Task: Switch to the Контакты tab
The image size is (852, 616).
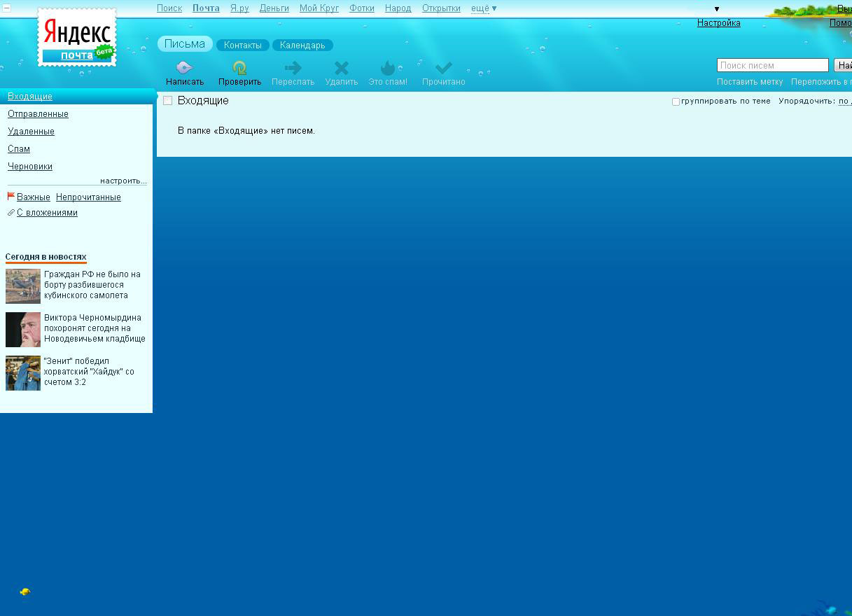Action: point(243,45)
